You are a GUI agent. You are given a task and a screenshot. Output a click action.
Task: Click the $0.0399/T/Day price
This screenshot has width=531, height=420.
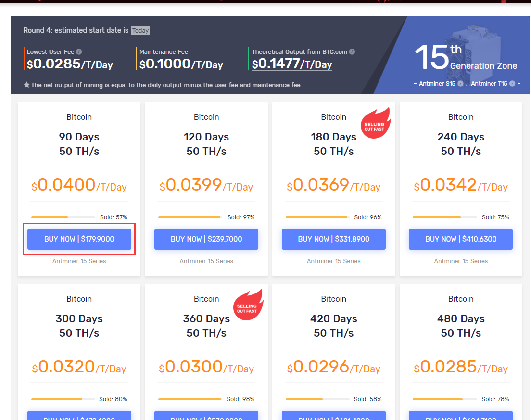[x=206, y=185]
